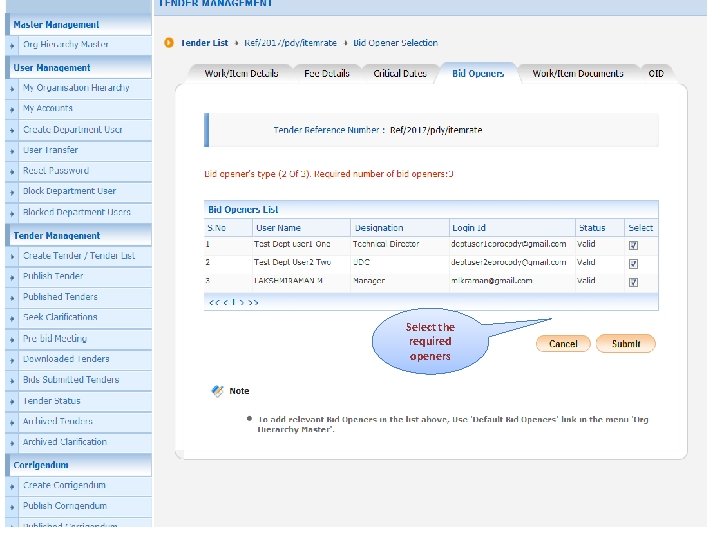
Task: Open Archived Tenders menu item
Action: point(58,421)
